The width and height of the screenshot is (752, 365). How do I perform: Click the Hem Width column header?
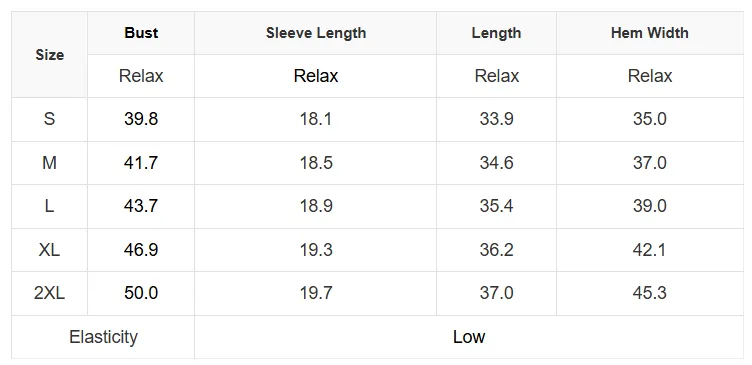[x=650, y=33]
